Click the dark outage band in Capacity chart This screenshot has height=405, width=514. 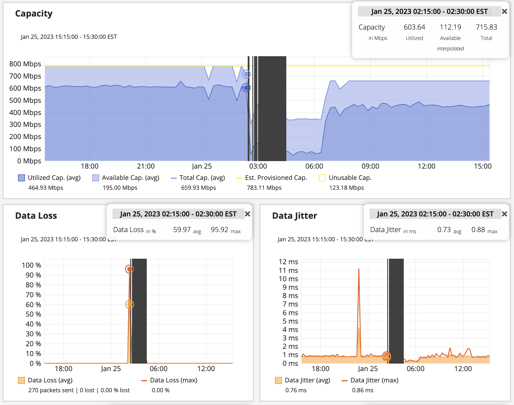click(x=272, y=108)
